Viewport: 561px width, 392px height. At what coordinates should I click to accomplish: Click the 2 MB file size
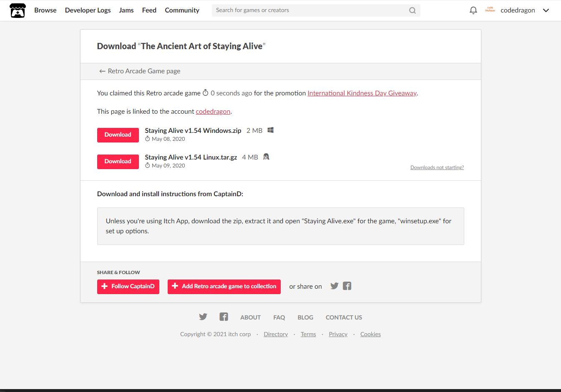(x=254, y=130)
